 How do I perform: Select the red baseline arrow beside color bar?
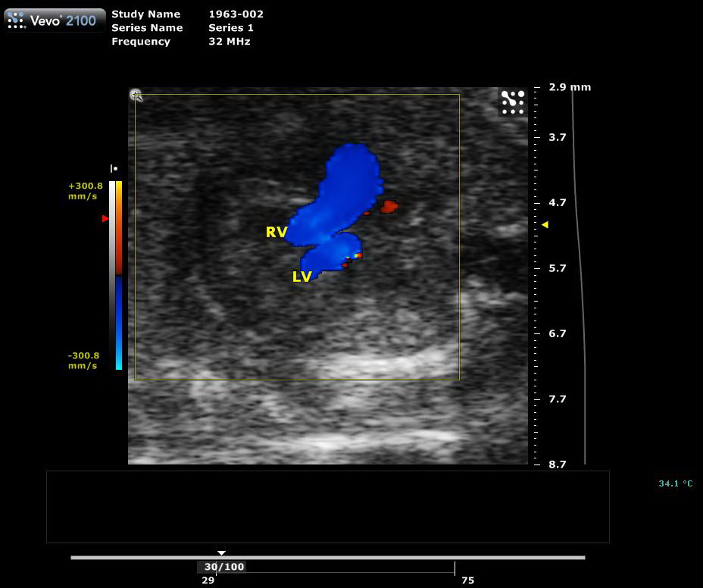click(105, 218)
